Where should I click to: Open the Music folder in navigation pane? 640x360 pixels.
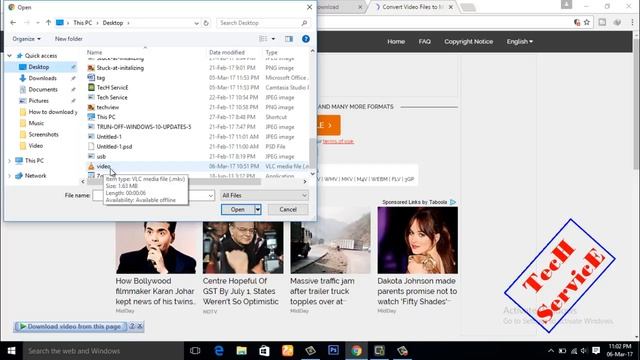click(x=36, y=123)
